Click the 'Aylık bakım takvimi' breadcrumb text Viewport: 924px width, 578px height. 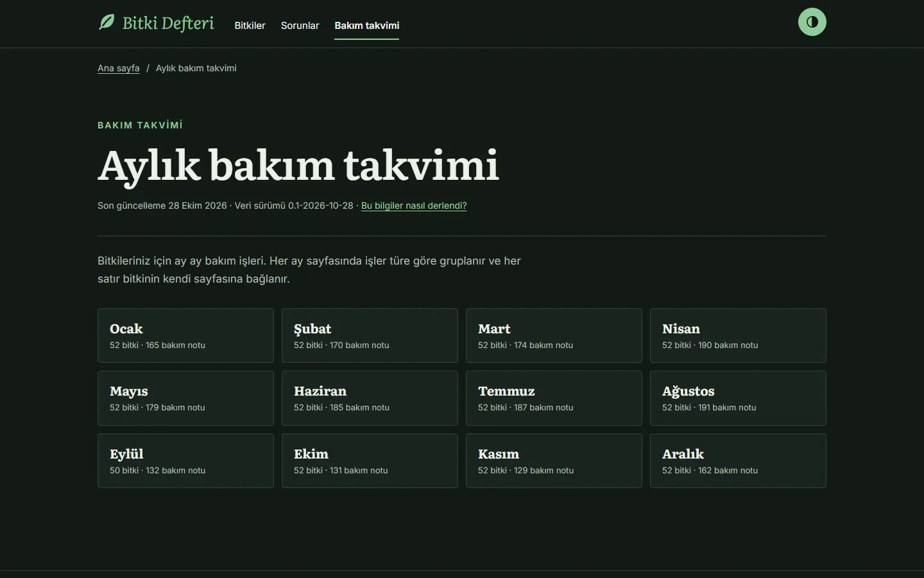pos(196,68)
